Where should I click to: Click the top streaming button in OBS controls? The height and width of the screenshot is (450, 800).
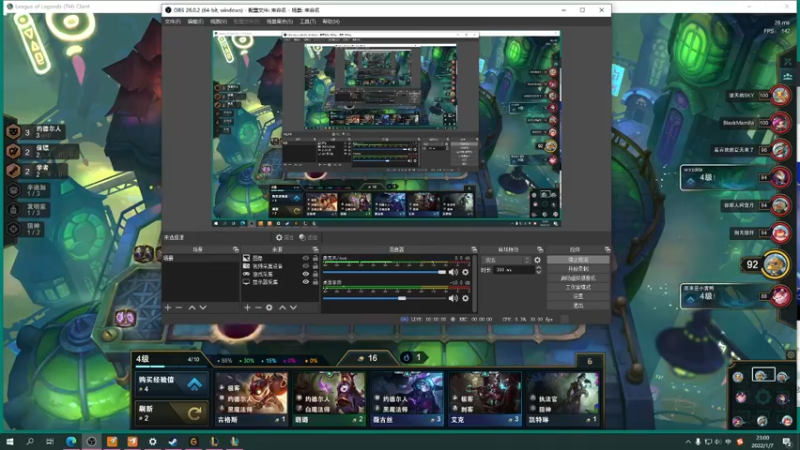(578, 260)
